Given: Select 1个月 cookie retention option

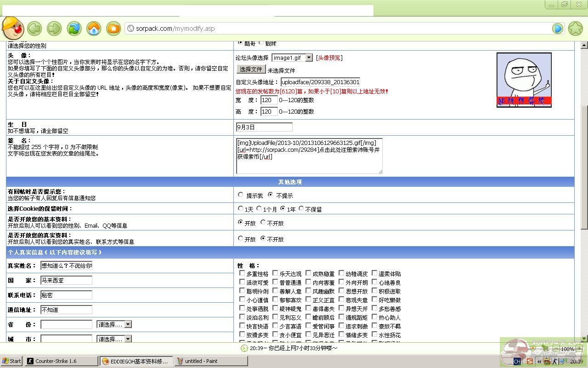Looking at the screenshot, I should click(259, 208).
